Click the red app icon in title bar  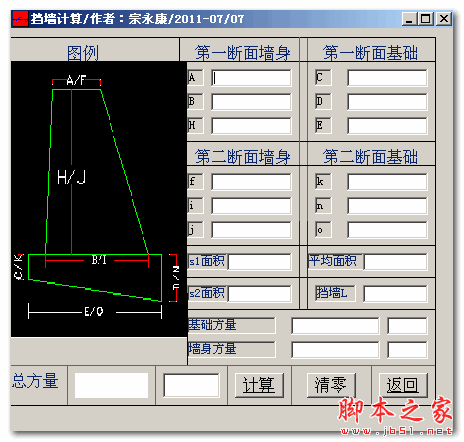(x=20, y=19)
